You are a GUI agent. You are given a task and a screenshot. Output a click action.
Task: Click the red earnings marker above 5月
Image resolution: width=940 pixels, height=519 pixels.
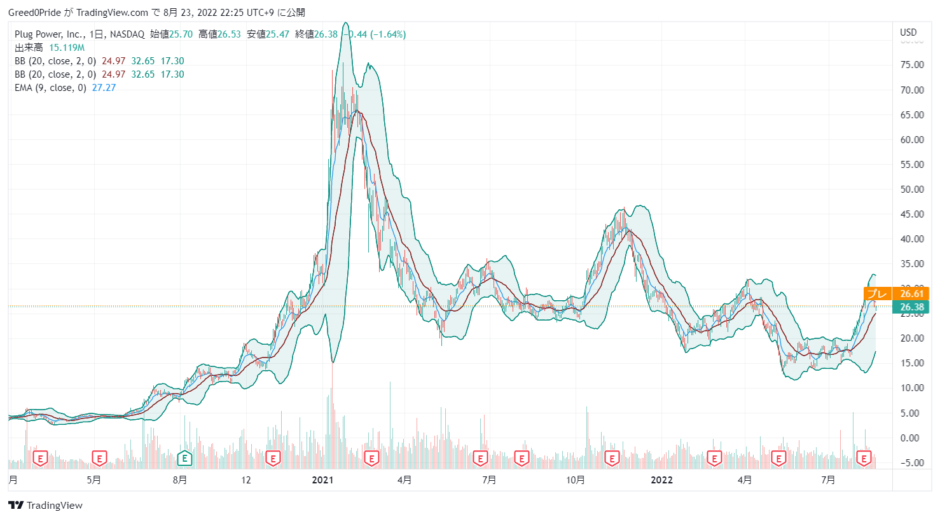[100, 458]
